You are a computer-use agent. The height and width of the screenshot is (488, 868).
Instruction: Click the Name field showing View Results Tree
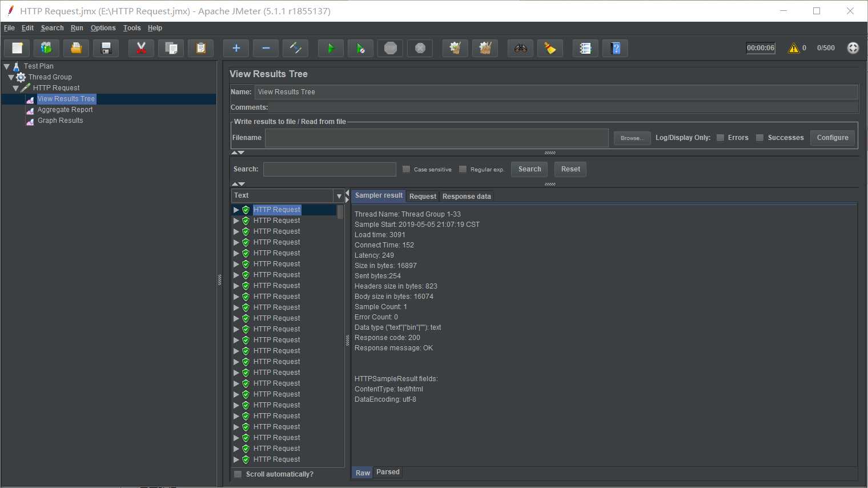556,92
